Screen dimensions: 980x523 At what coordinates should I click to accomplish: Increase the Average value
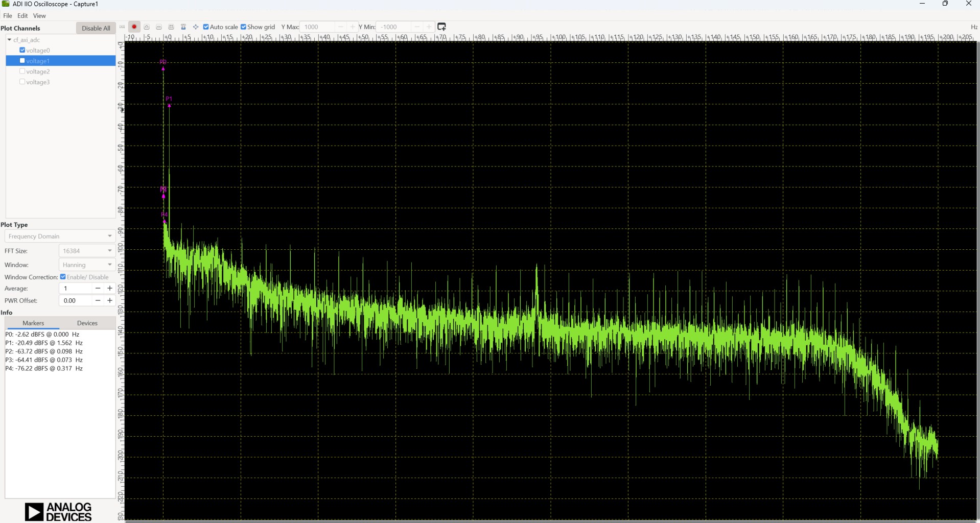(109, 289)
